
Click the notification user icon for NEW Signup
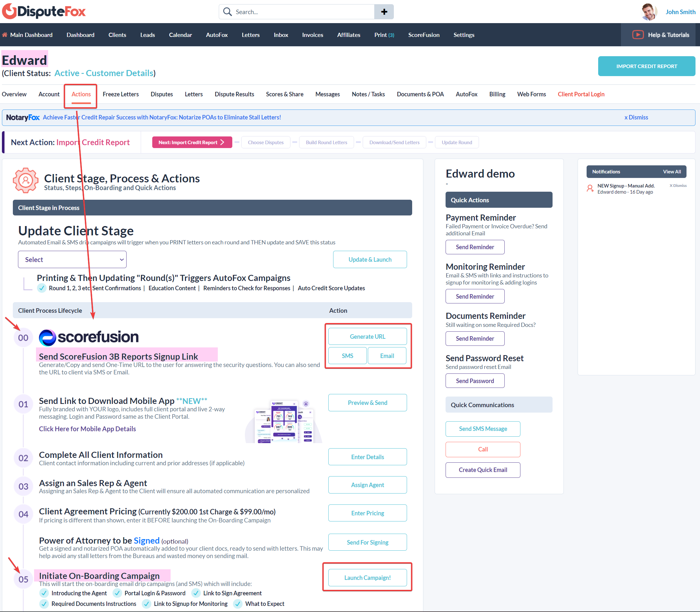click(590, 188)
